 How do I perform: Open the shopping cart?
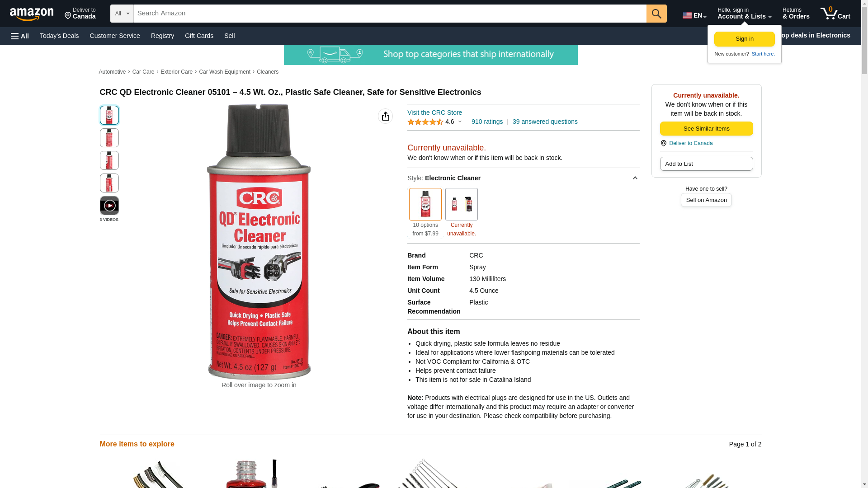(x=835, y=14)
